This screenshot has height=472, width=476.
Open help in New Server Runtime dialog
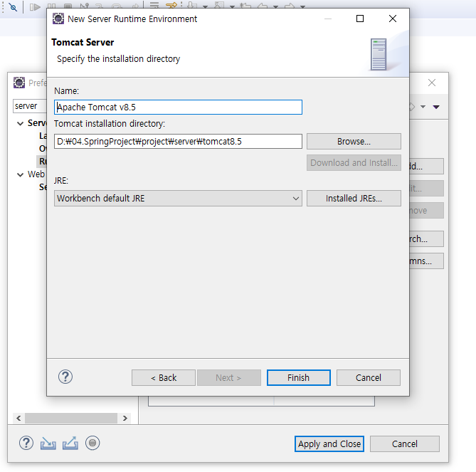coord(65,377)
